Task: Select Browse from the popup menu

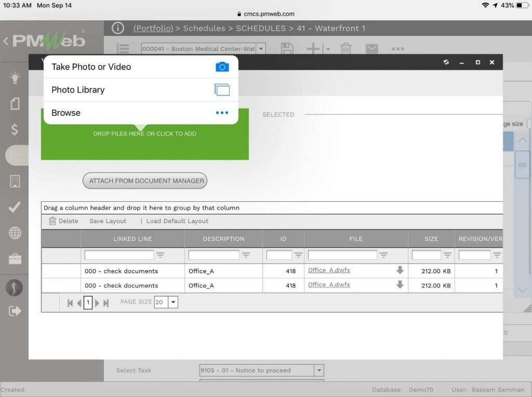Action: coord(140,113)
